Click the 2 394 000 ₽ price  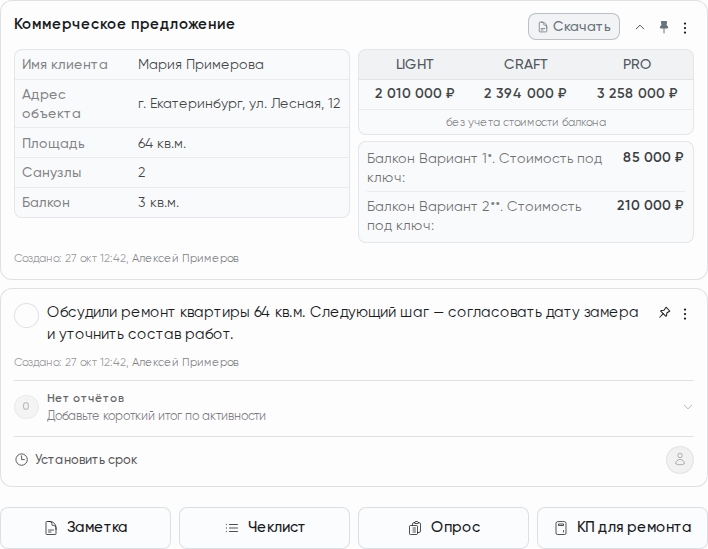click(525, 93)
